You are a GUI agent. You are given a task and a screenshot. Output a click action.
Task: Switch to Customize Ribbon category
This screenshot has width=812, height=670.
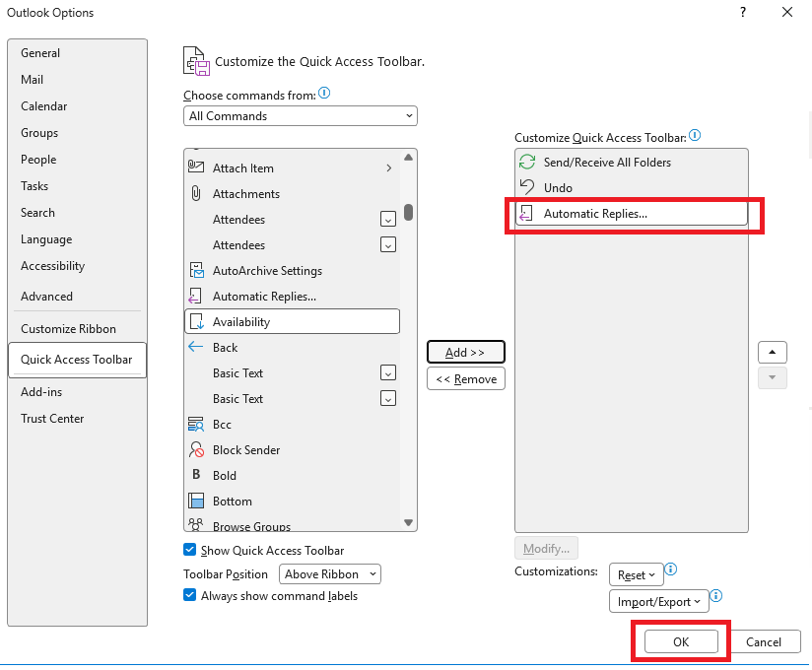point(68,329)
